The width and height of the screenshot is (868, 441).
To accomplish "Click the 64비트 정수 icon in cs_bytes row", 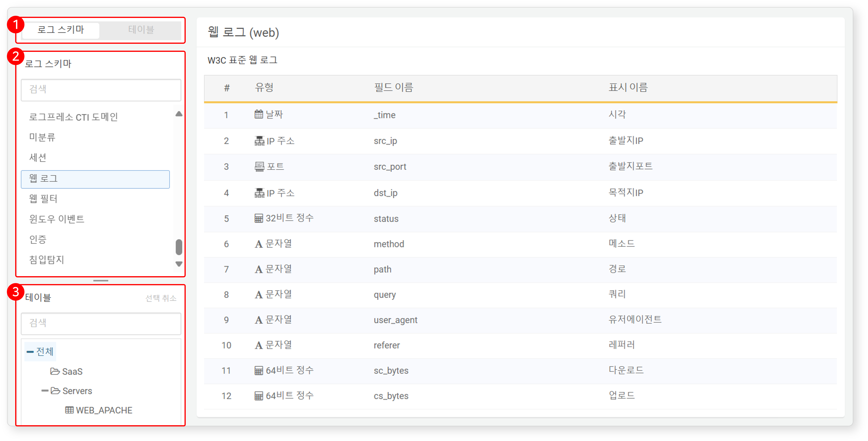I will pos(258,395).
